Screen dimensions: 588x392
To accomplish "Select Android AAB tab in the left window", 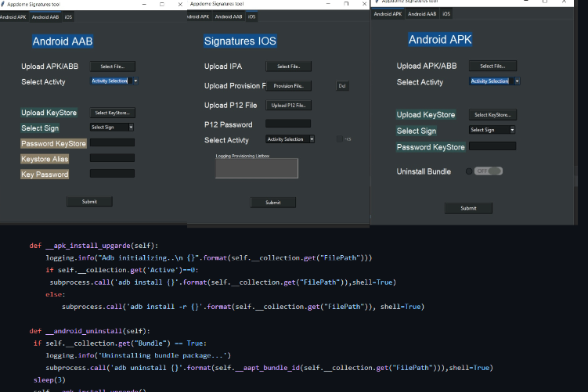I will 45,17.
